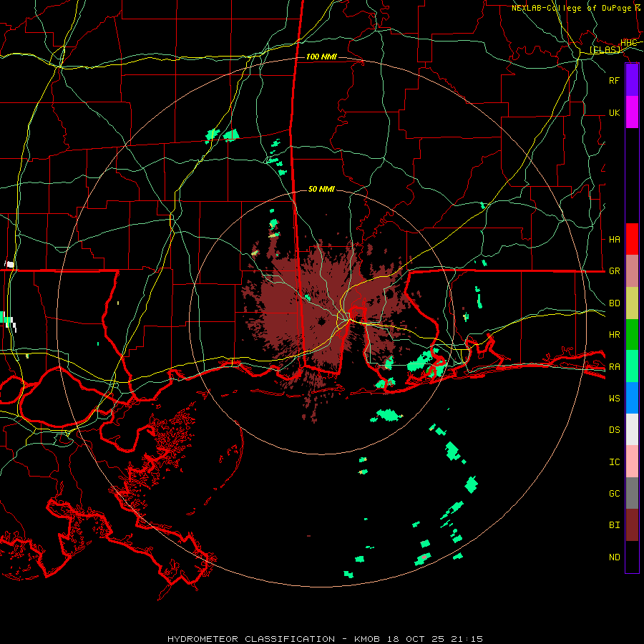
Task: Click the 50 NMI range ring label
Action: point(321,189)
